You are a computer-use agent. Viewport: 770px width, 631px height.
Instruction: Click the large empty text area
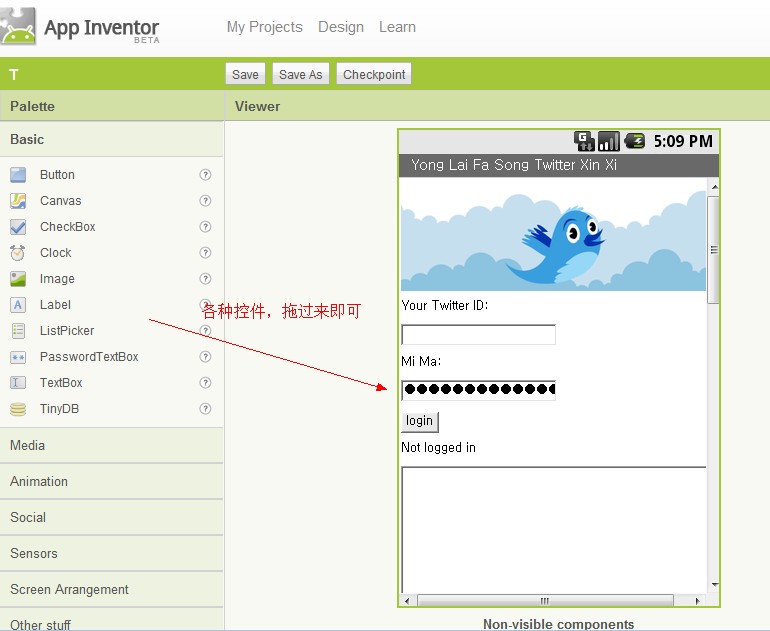pos(553,529)
